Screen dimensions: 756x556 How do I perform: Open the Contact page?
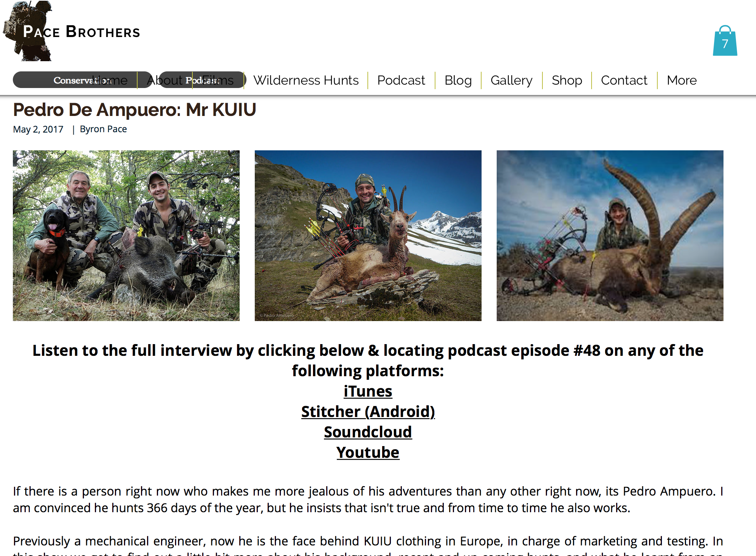tap(624, 80)
